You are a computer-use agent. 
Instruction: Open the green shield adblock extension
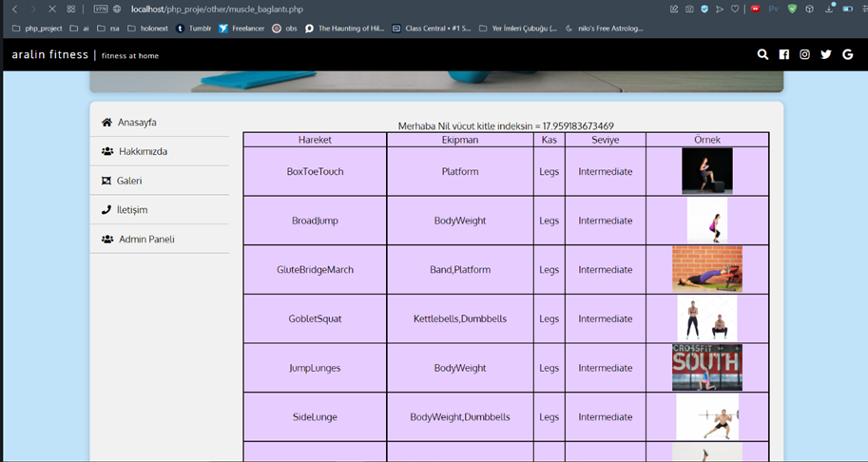point(792,9)
